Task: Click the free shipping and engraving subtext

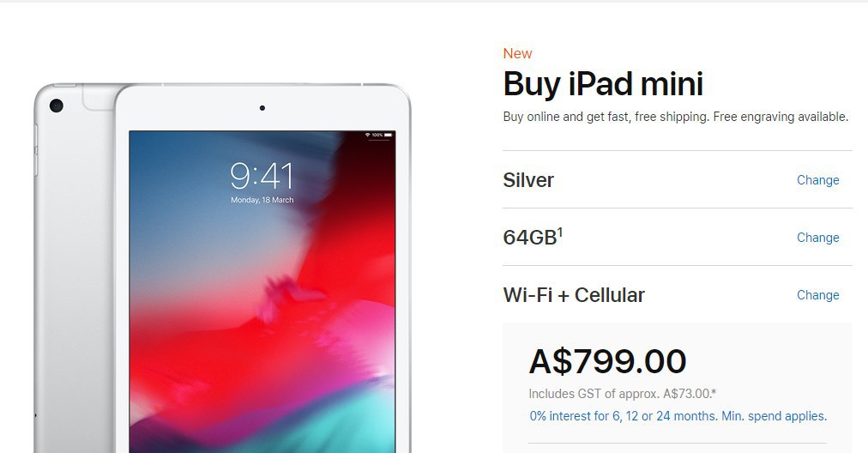Action: pos(675,117)
